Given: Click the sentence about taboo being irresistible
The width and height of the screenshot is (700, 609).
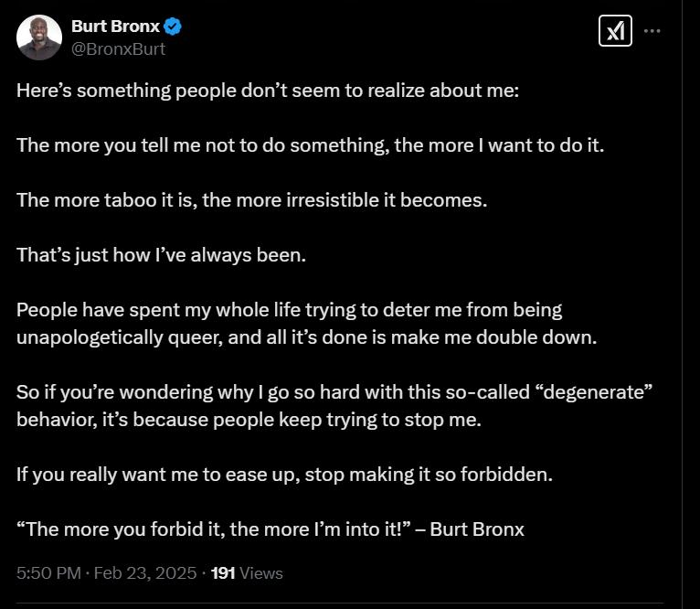Looking at the screenshot, I should click(x=252, y=200).
